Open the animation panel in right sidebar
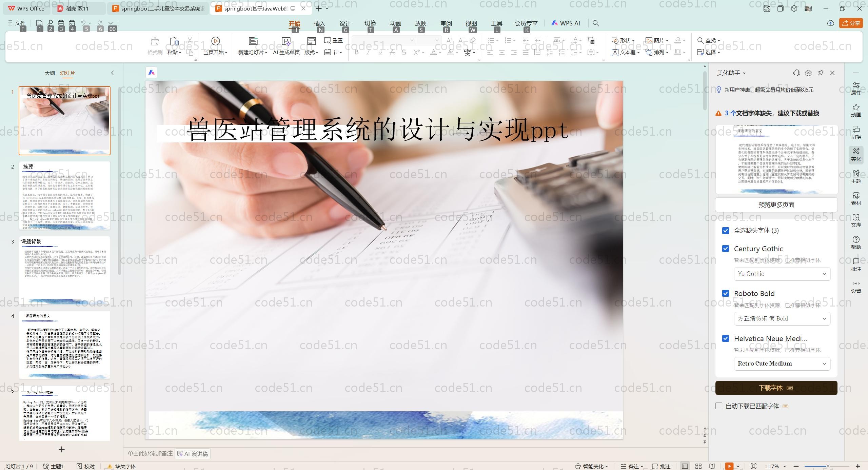 tap(856, 111)
